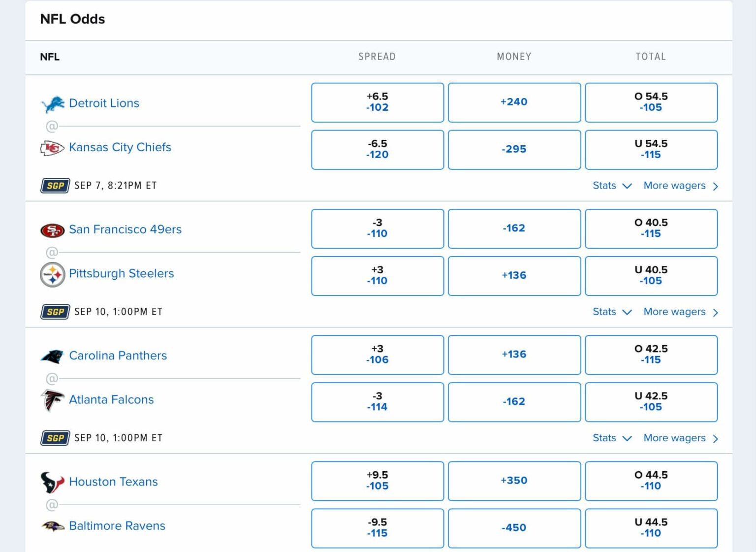Pick Texans moneyline +350
Viewport: 756px width, 552px height.
point(514,481)
